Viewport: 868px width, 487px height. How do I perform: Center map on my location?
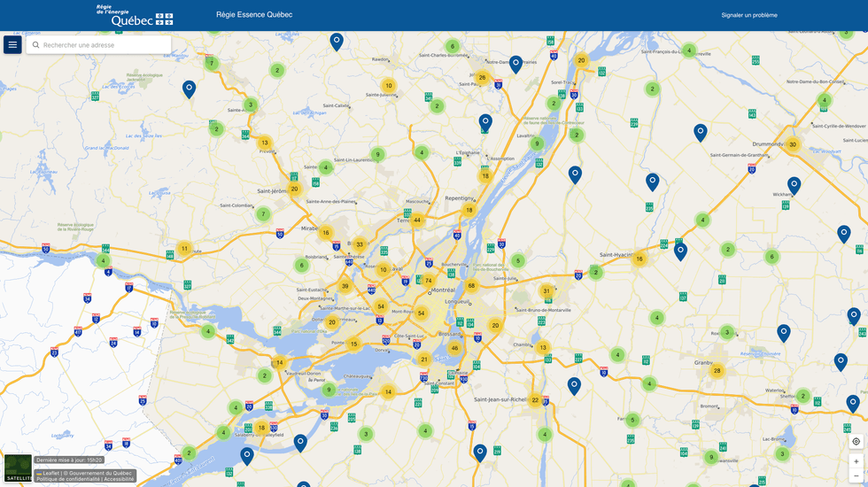(x=856, y=441)
